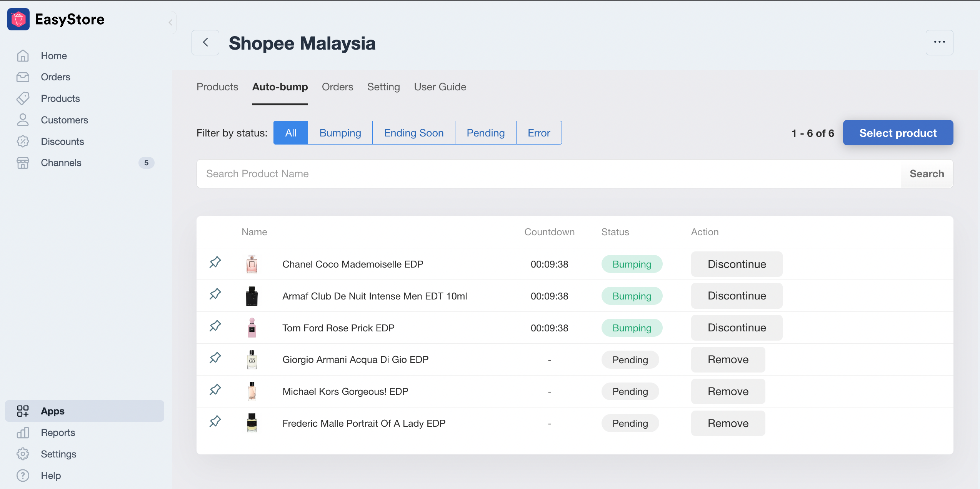Remove Michael Kors Gorgeous! EDP

[x=728, y=391]
